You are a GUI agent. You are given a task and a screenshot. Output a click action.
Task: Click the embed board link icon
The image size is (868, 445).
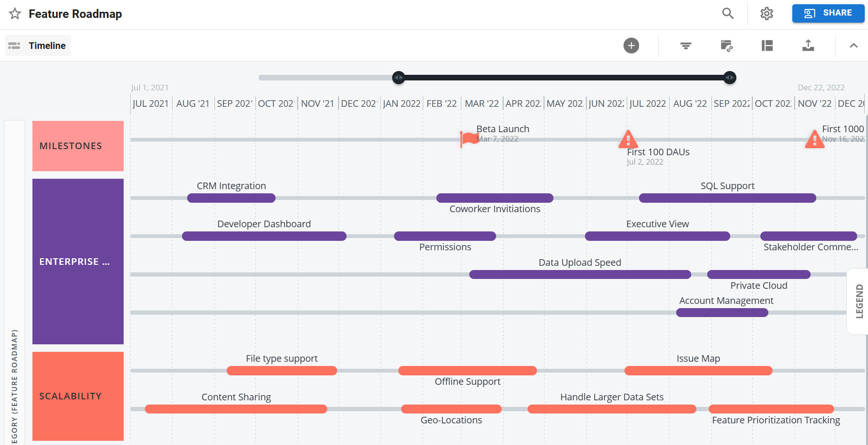[x=726, y=45]
